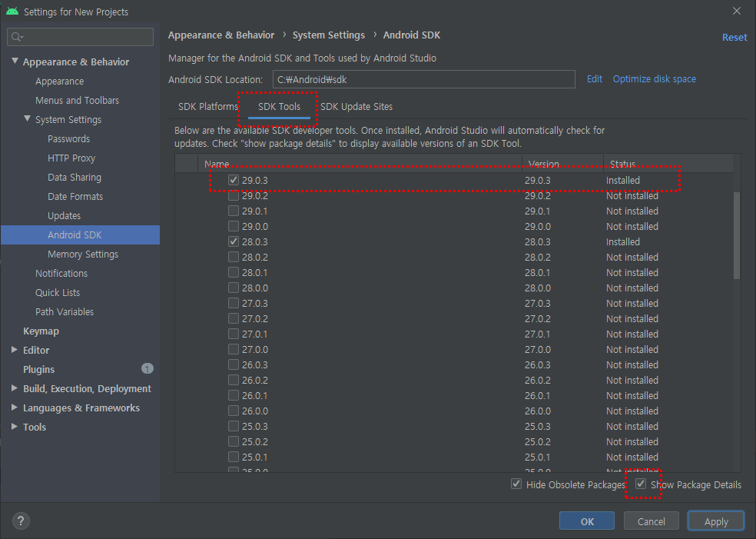Click the Android Studio logo icon
The image size is (756, 539).
point(12,11)
